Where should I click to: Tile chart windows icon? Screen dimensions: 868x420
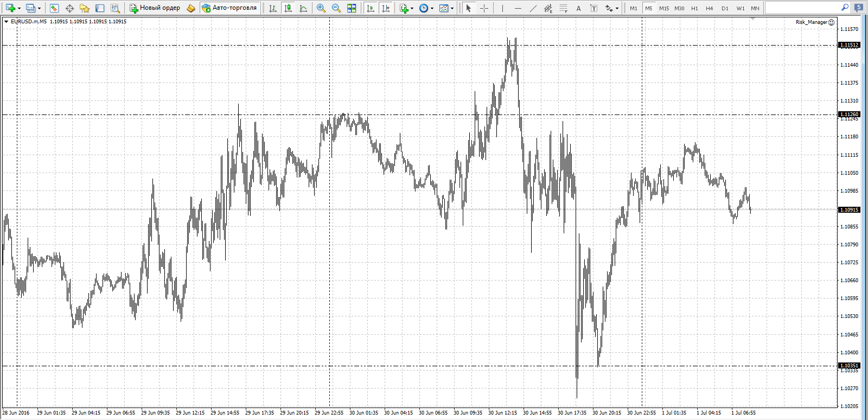352,8
